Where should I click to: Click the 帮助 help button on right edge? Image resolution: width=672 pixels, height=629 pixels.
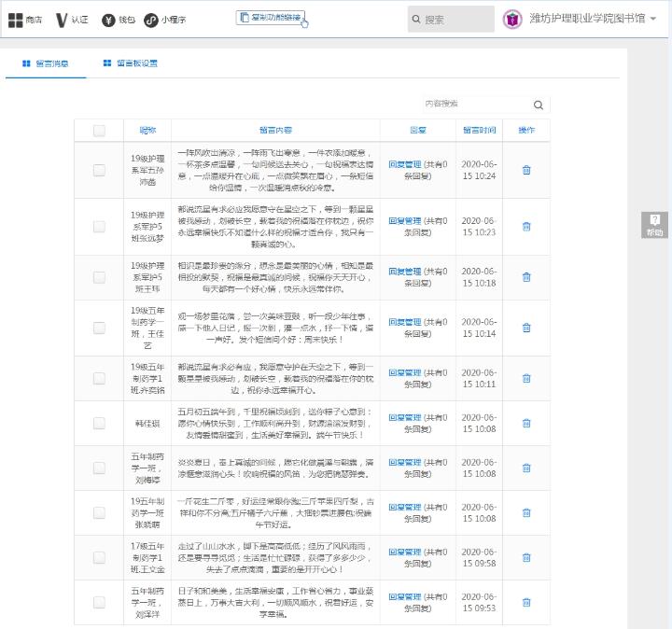coord(655,225)
